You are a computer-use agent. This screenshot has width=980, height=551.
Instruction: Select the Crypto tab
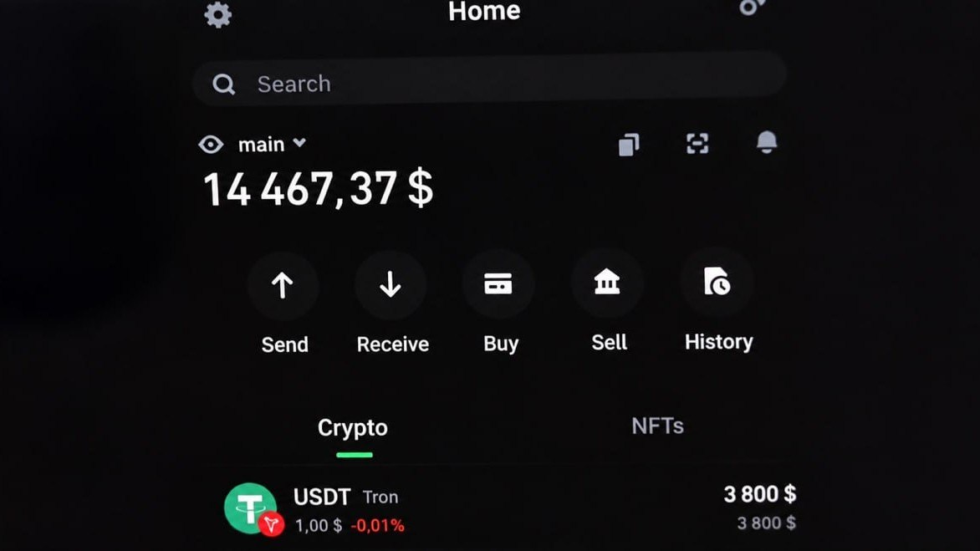pyautogui.click(x=353, y=429)
